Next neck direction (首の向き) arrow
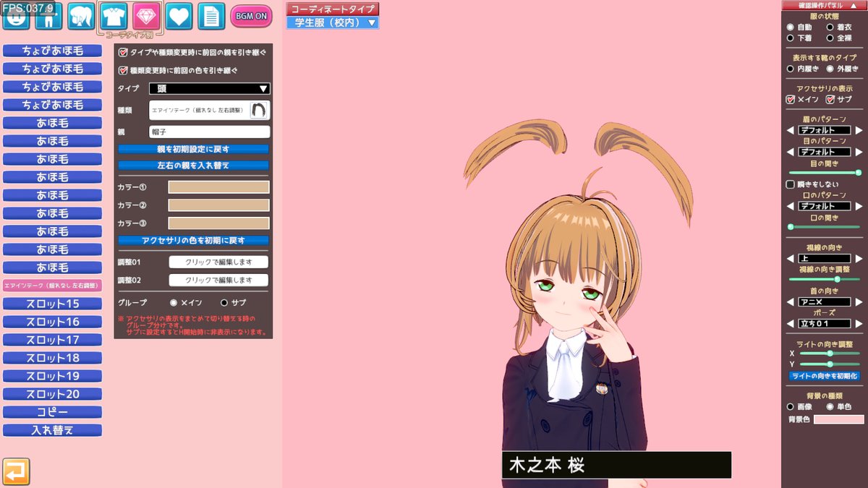 (x=857, y=301)
